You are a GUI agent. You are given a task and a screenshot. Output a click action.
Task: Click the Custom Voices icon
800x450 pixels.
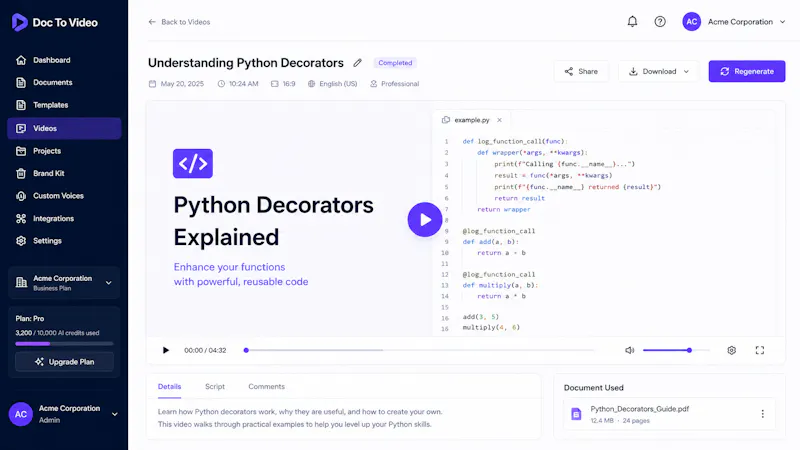click(21, 196)
